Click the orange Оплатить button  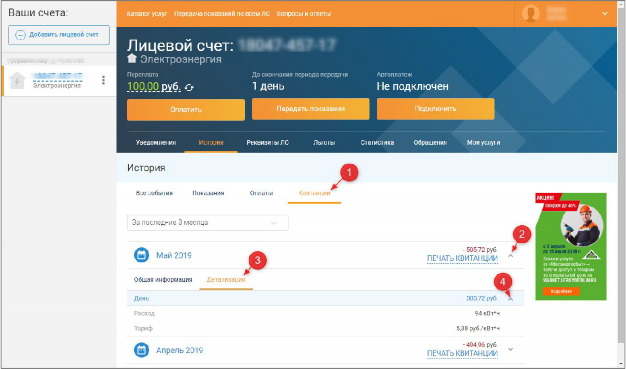[186, 109]
